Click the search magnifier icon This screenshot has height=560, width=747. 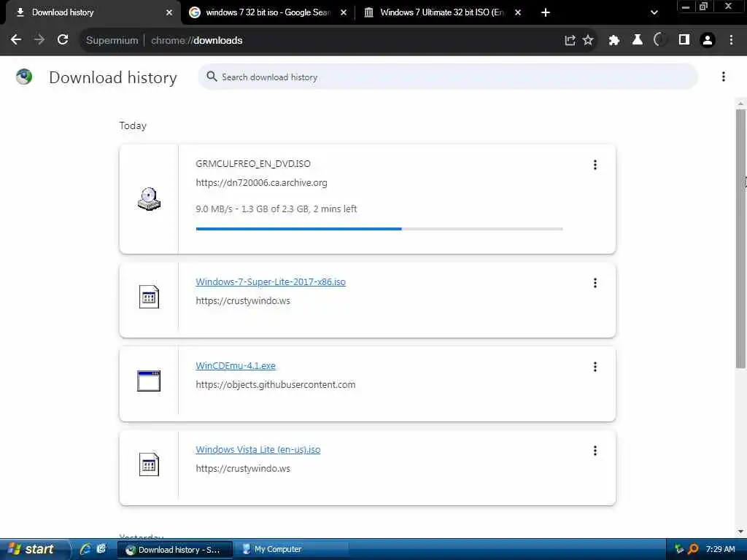[212, 77]
